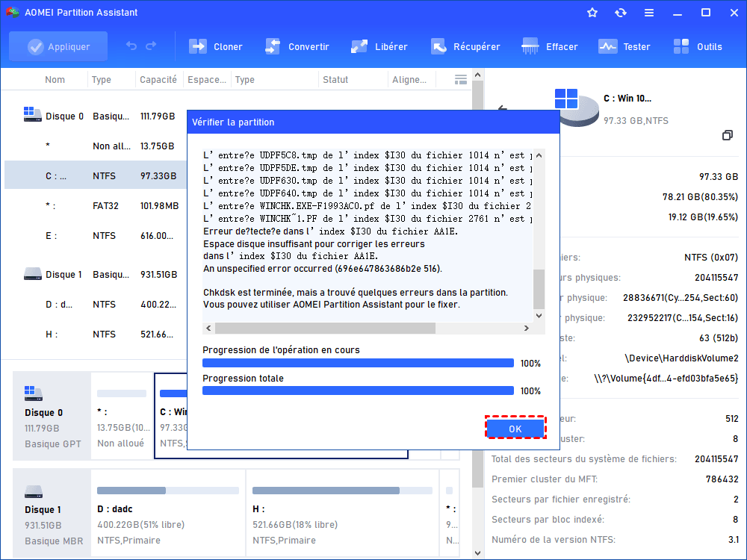
Task: Click the star icon in the title bar
Action: (592, 13)
